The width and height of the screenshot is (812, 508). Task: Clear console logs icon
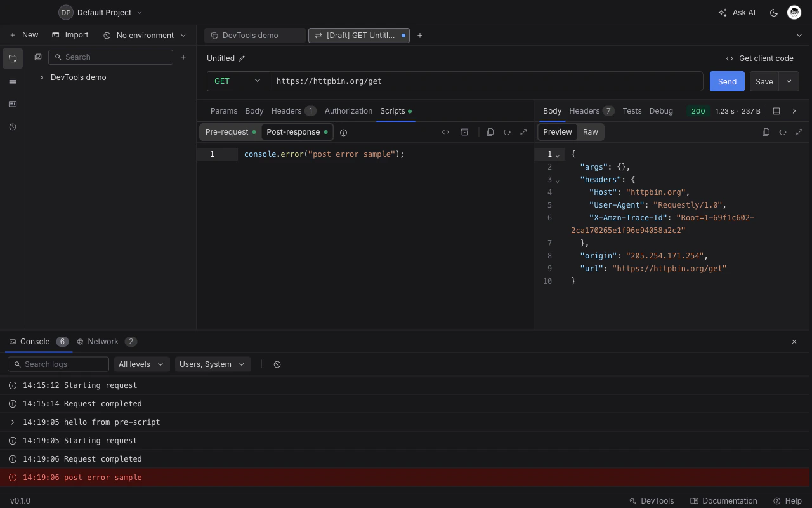(277, 364)
